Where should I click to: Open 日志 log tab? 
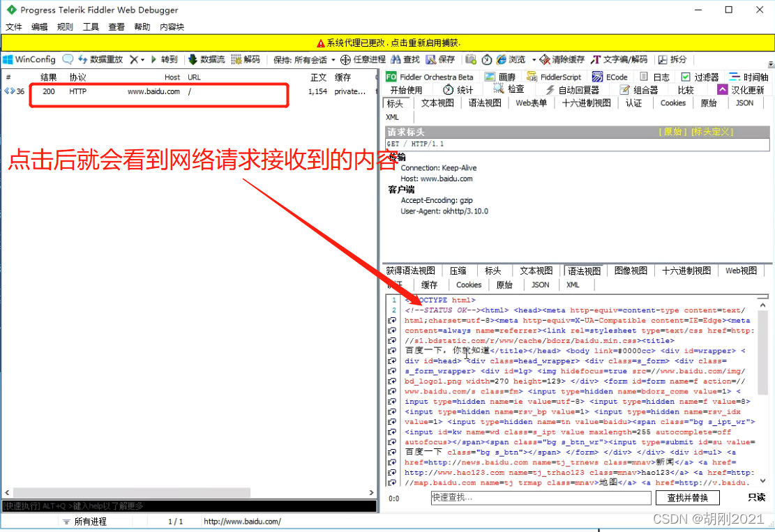tap(654, 77)
